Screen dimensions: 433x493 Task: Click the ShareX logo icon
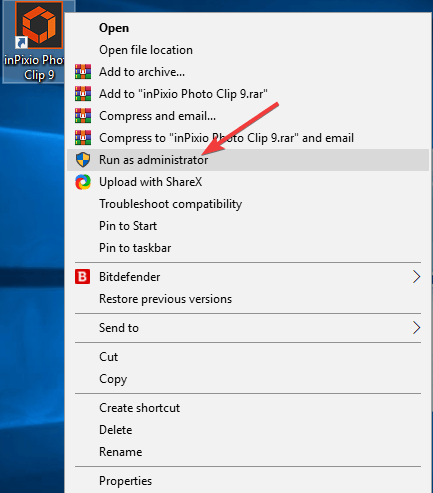(83, 182)
